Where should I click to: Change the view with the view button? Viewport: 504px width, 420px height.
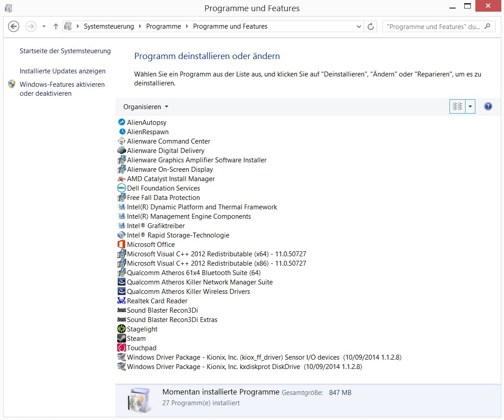pos(457,106)
